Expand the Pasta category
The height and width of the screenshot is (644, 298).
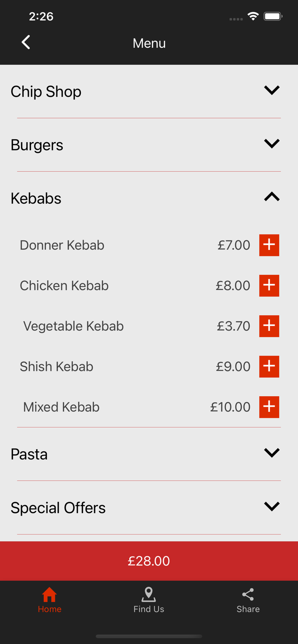[271, 452]
